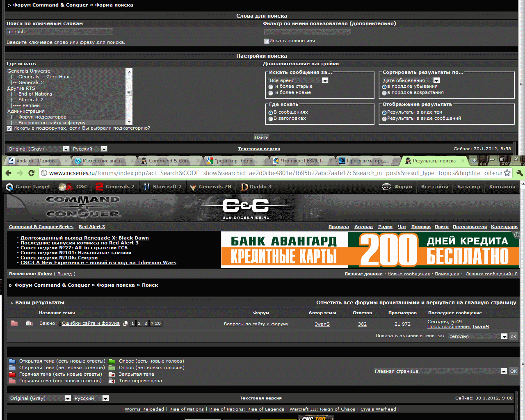This screenshot has width=525, height=420.
Task: Open 'Ошибки сайта и форума' topic link
Action: coord(91,323)
